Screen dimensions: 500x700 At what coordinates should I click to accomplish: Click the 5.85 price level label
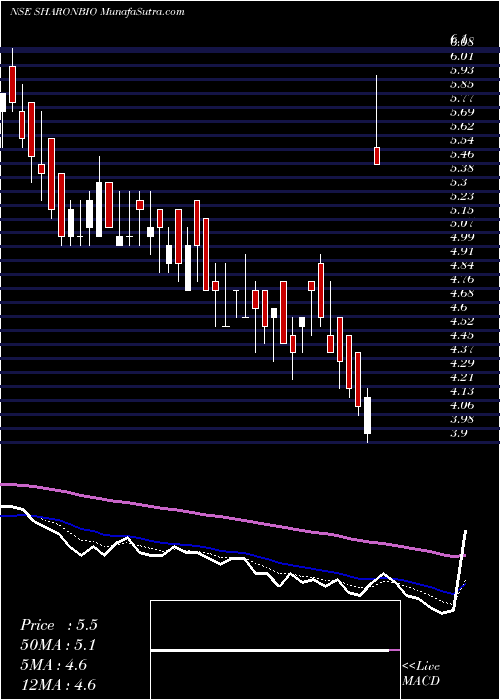pyautogui.click(x=462, y=84)
